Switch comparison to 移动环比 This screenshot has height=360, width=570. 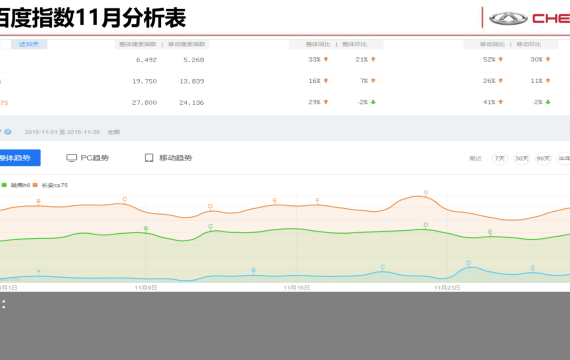point(529,44)
